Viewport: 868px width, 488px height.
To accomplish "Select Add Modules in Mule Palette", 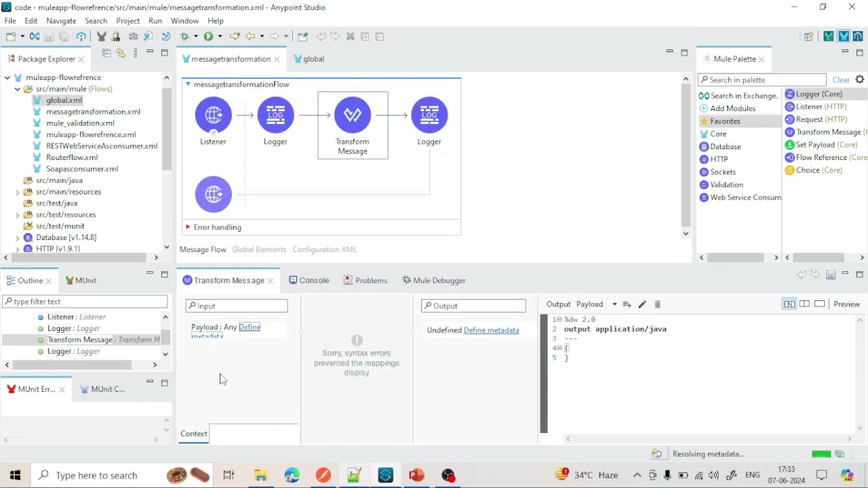I will [x=728, y=108].
